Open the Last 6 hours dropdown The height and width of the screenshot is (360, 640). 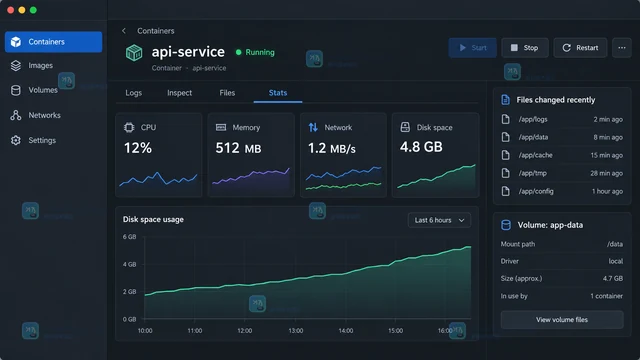[x=439, y=220]
